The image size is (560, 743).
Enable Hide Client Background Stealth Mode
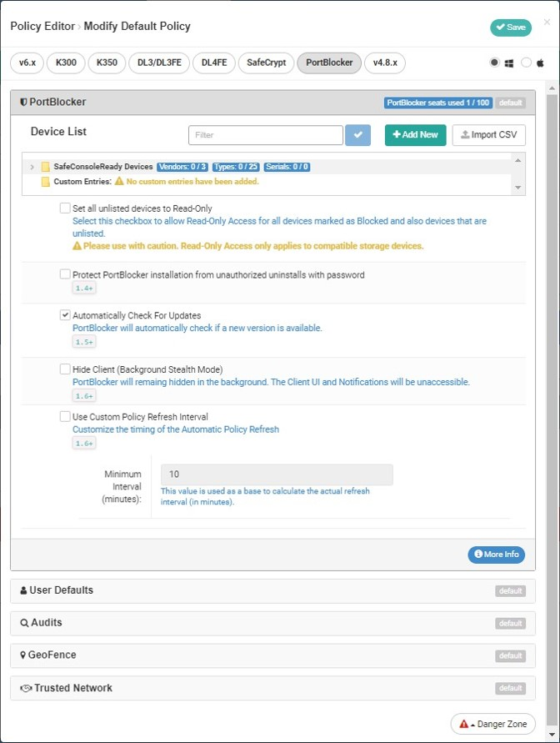65,369
